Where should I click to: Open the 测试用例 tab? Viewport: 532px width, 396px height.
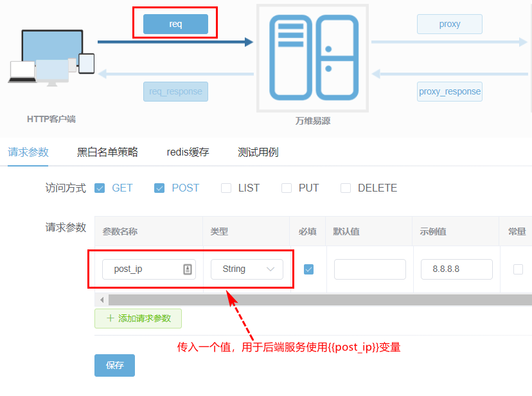[x=258, y=152]
